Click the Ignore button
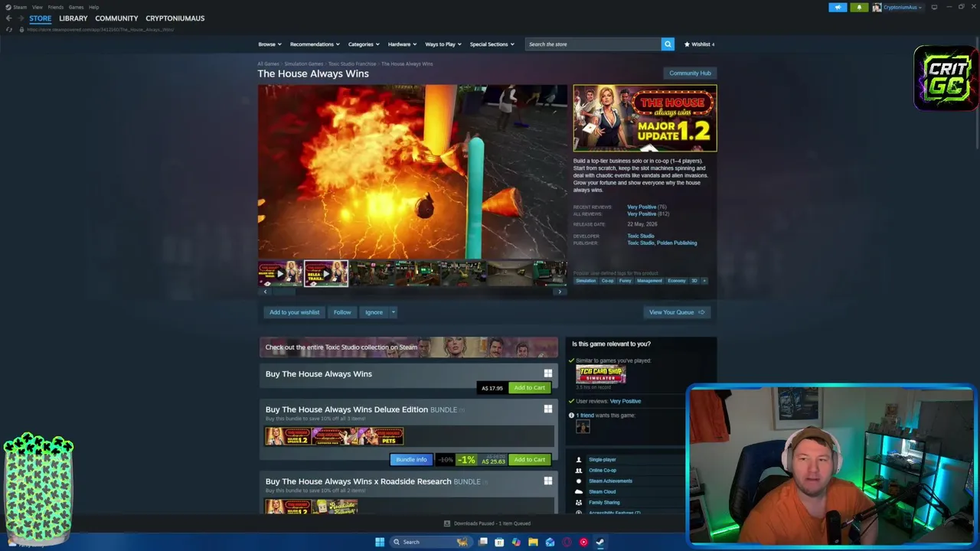The width and height of the screenshot is (980, 551). click(374, 312)
